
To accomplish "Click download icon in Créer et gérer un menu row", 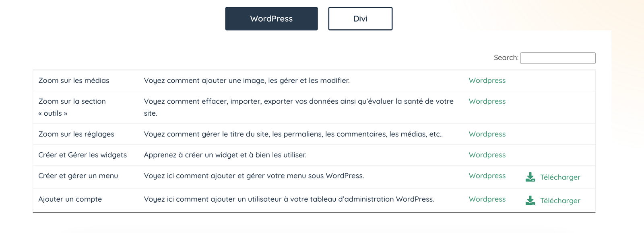I will 530,177.
